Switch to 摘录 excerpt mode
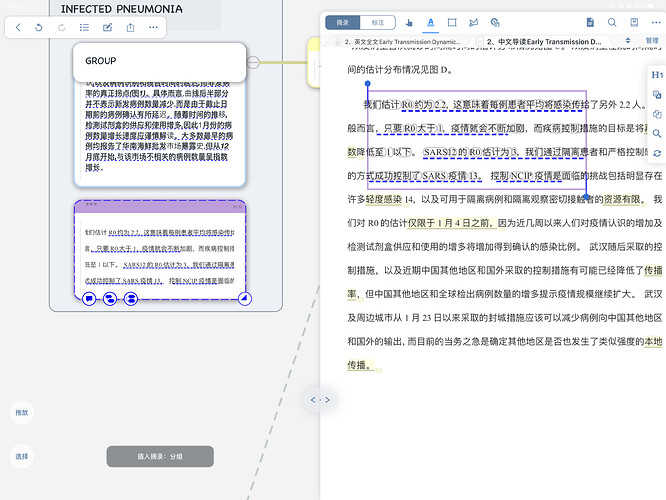This screenshot has height=500, width=666. (x=343, y=23)
